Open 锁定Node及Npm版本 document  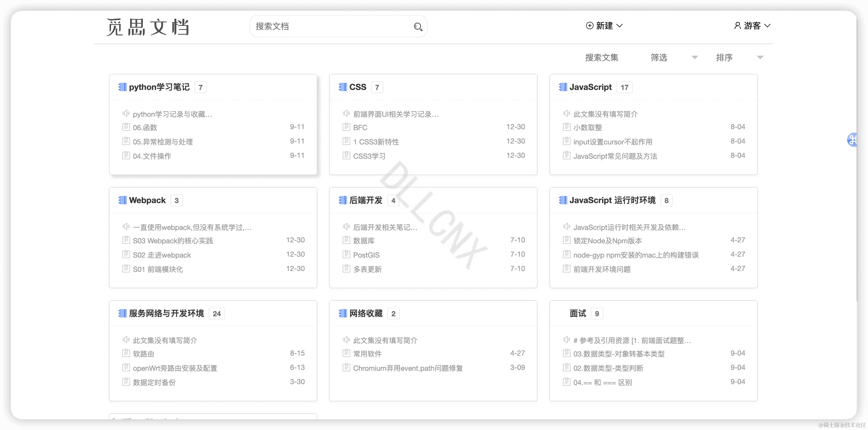[x=607, y=241]
